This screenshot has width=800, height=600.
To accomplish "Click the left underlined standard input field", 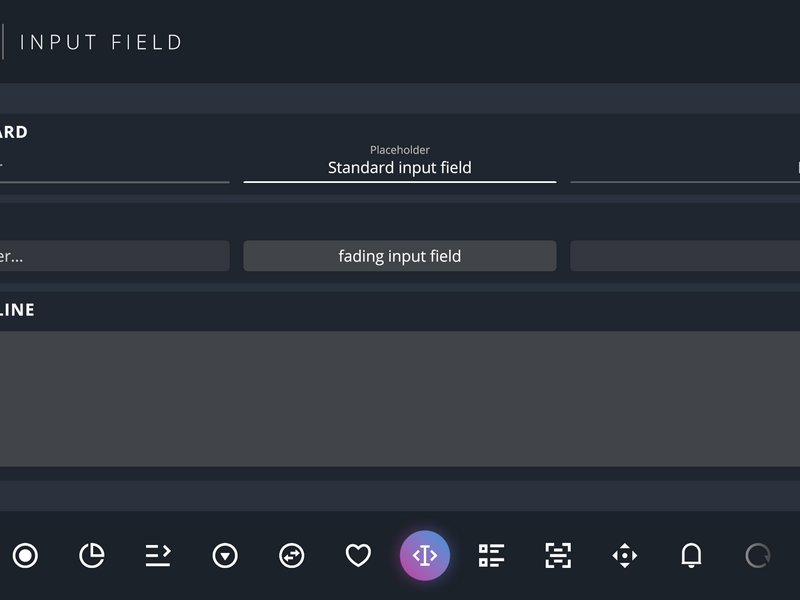I will [x=115, y=168].
